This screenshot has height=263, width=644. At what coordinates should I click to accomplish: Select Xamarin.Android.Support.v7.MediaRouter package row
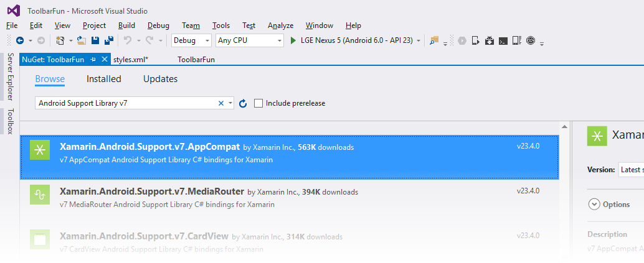click(x=290, y=202)
